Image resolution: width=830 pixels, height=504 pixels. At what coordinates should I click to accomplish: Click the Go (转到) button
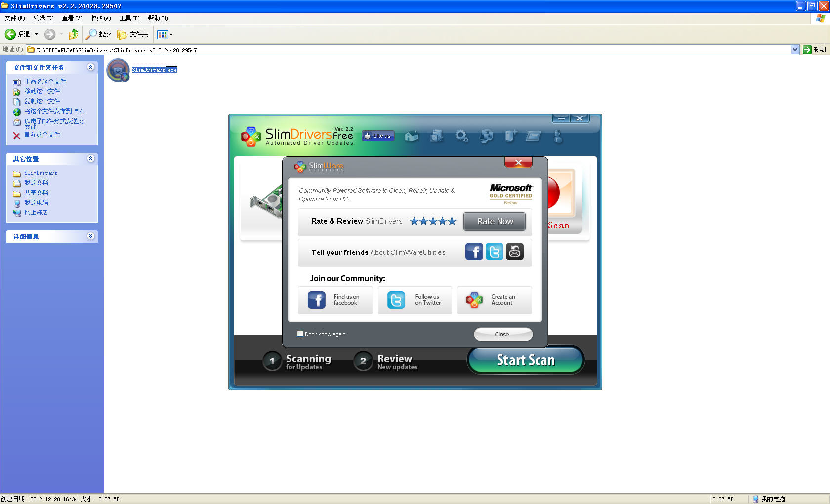click(814, 50)
